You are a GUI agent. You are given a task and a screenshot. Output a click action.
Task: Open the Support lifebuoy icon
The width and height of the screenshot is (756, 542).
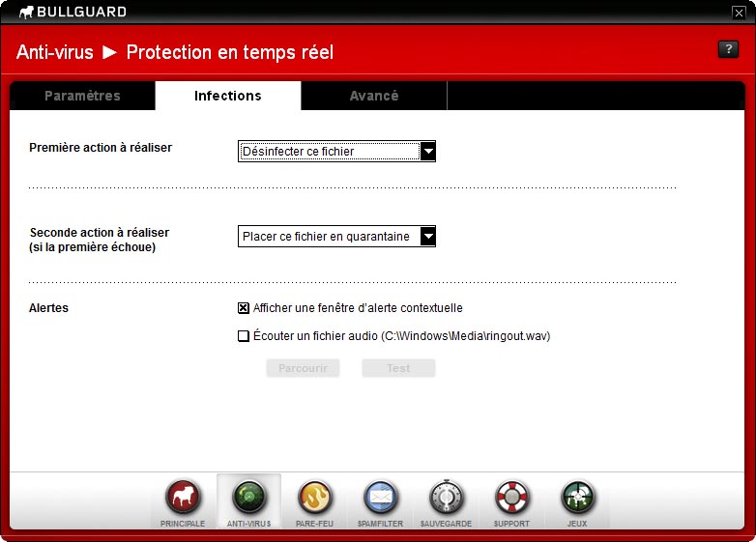[511, 498]
